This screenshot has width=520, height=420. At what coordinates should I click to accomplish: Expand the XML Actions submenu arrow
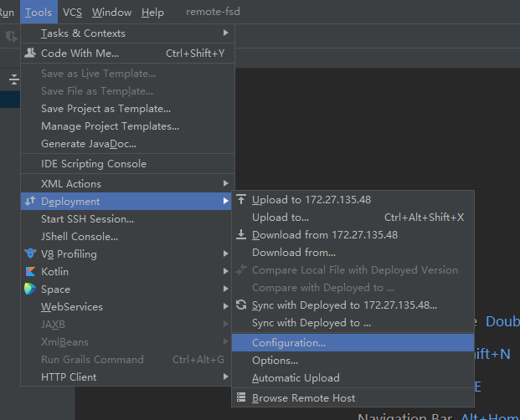pyautogui.click(x=225, y=184)
